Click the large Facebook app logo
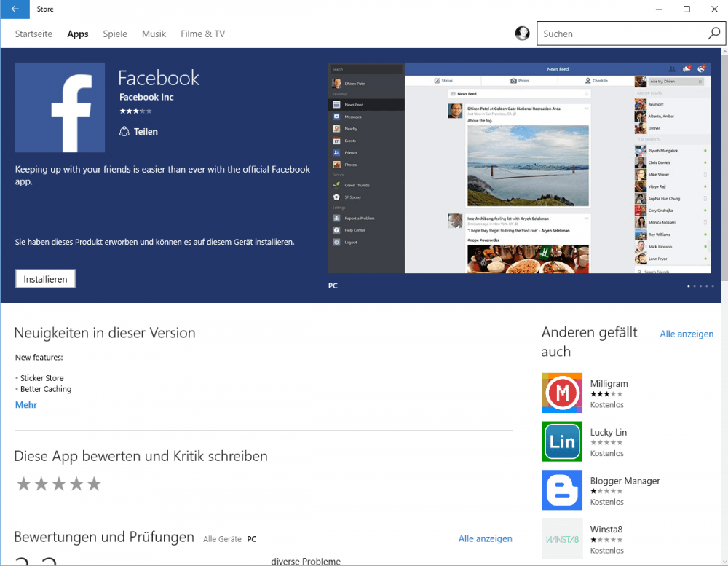This screenshot has height=566, width=728. point(60,107)
